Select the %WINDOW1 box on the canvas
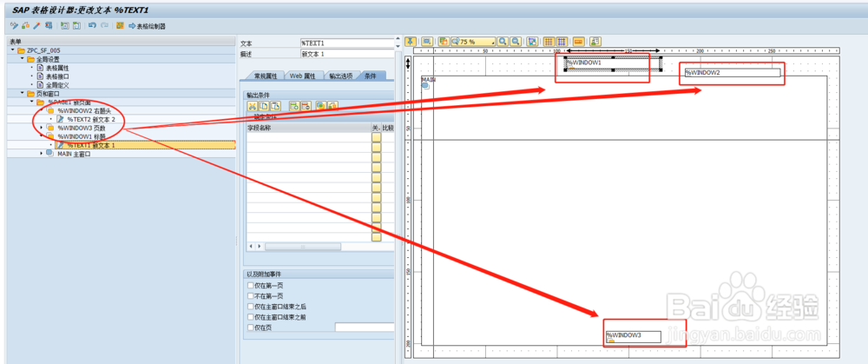Image resolution: width=868 pixels, height=364 pixels. tap(614, 63)
